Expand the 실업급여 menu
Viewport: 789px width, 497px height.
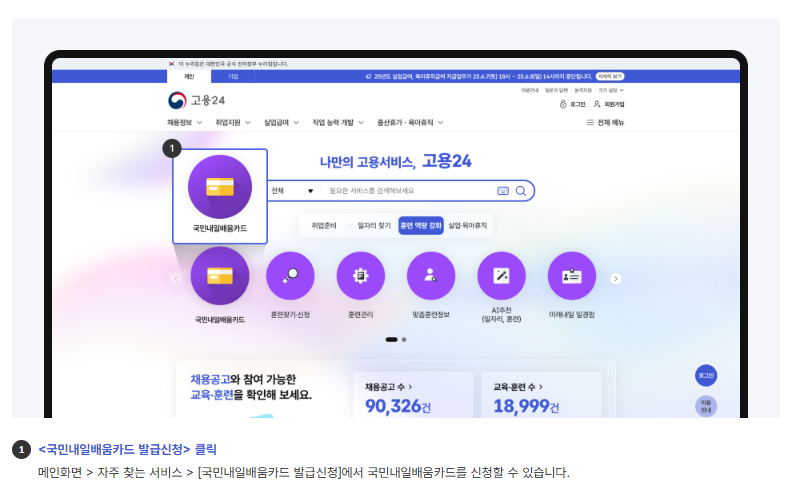[x=281, y=122]
